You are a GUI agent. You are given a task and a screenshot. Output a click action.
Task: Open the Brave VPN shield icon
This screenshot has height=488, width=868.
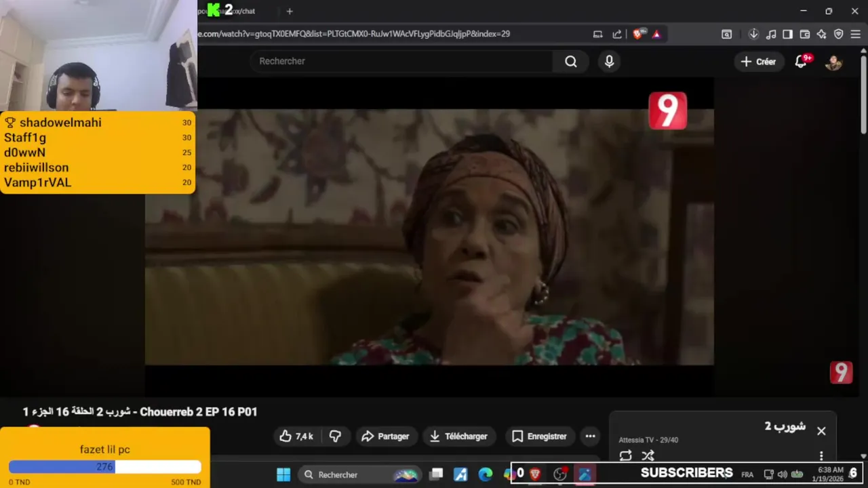coord(838,34)
